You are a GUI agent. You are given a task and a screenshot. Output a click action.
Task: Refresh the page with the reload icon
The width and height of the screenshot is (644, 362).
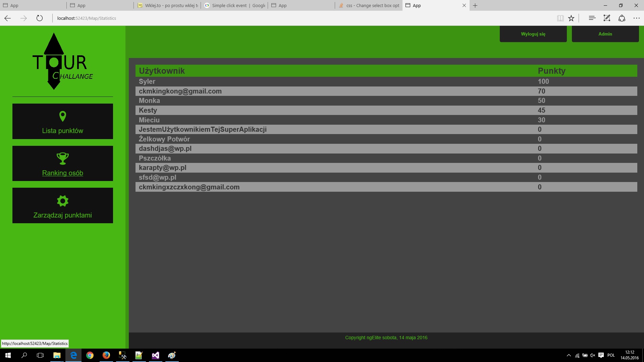(x=40, y=18)
